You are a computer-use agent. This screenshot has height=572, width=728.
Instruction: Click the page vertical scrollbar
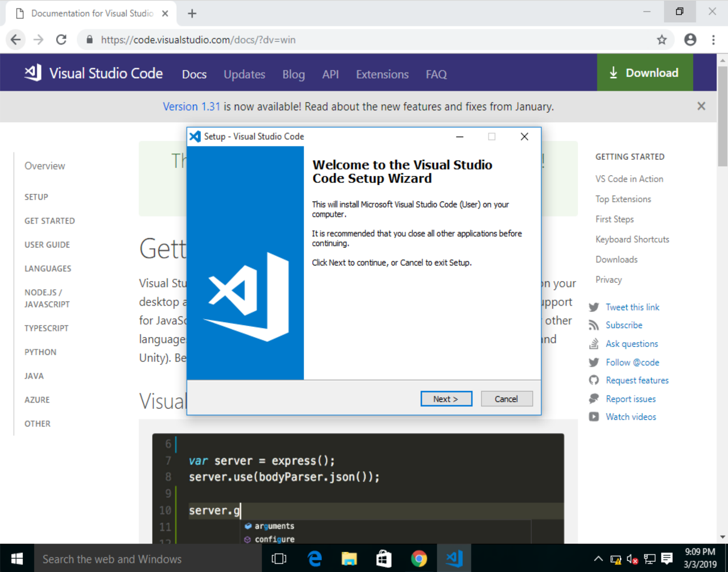pyautogui.click(x=723, y=117)
